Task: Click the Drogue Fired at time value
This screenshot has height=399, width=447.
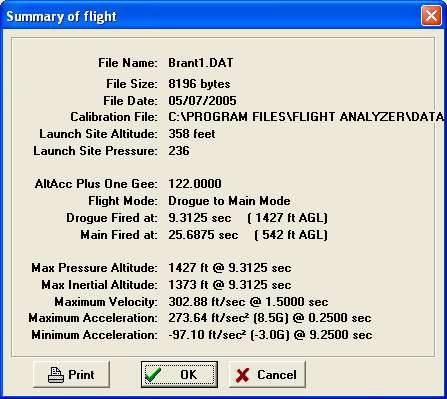Action: 199,218
